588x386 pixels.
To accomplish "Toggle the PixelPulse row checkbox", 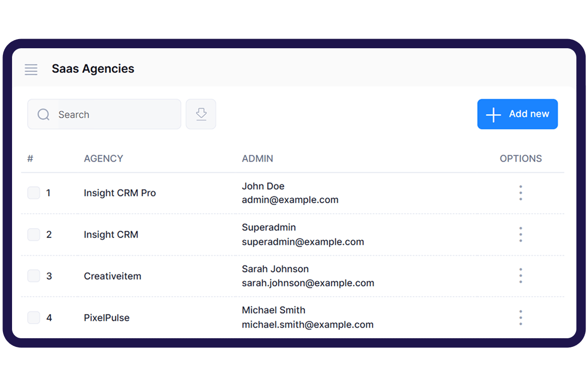I will click(x=34, y=317).
